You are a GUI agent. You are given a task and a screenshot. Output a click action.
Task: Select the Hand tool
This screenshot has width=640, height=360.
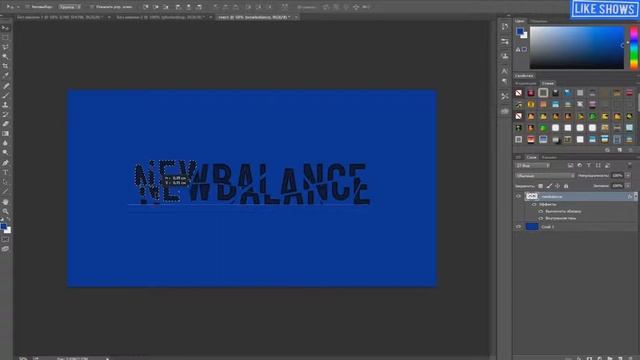[x=5, y=202]
